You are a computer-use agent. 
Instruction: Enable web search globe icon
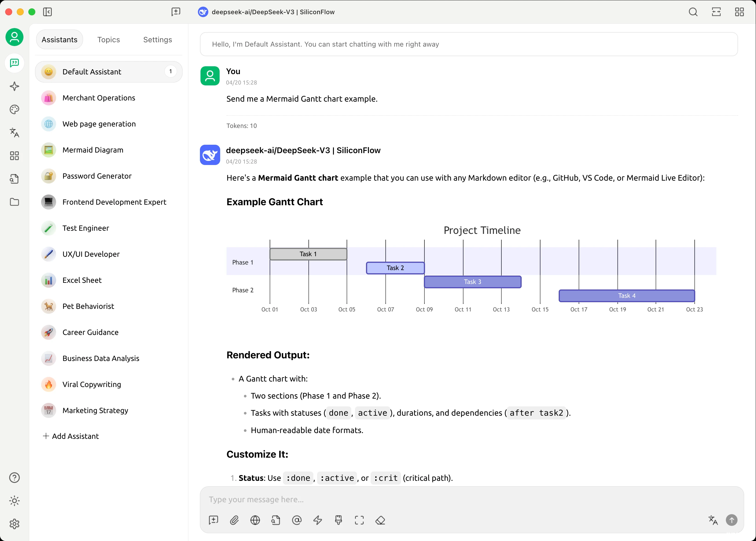point(255,520)
